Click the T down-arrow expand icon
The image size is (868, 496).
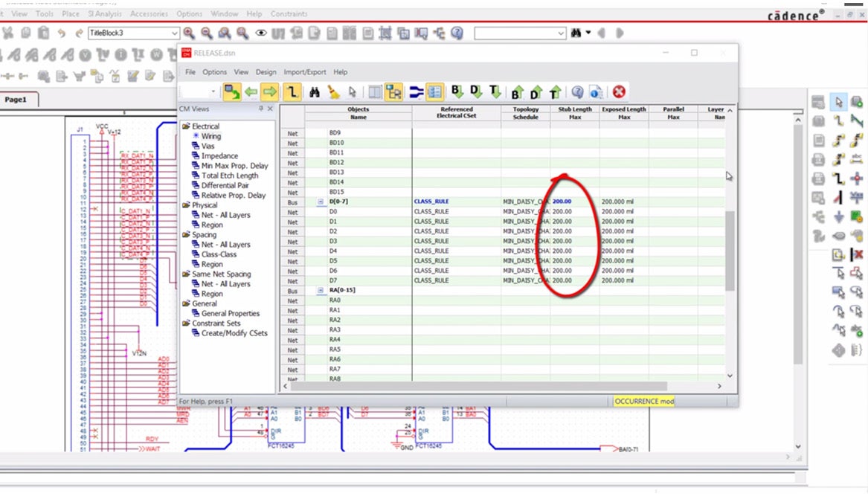coord(495,92)
